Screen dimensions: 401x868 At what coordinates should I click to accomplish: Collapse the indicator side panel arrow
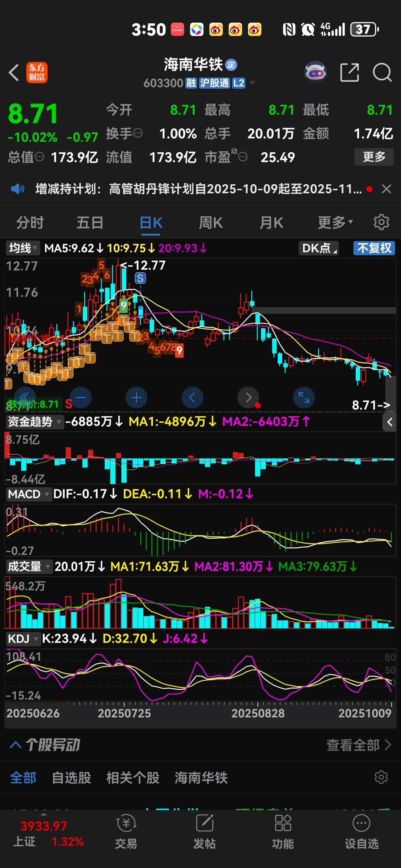tap(389, 422)
